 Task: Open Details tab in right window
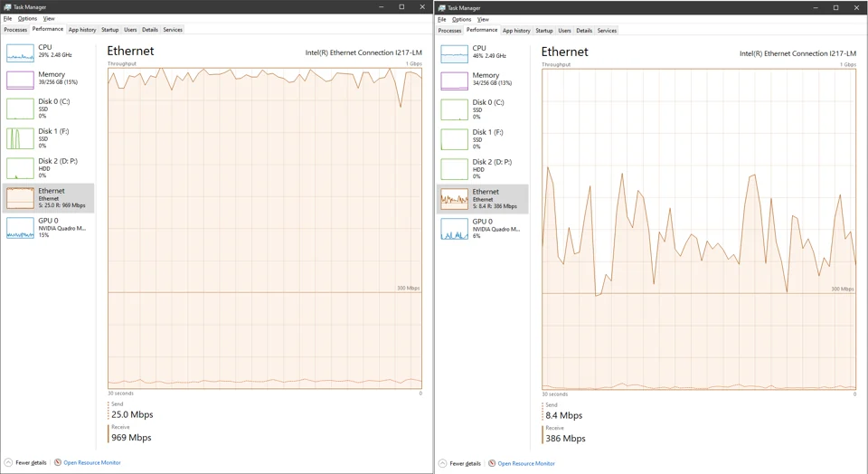(583, 31)
